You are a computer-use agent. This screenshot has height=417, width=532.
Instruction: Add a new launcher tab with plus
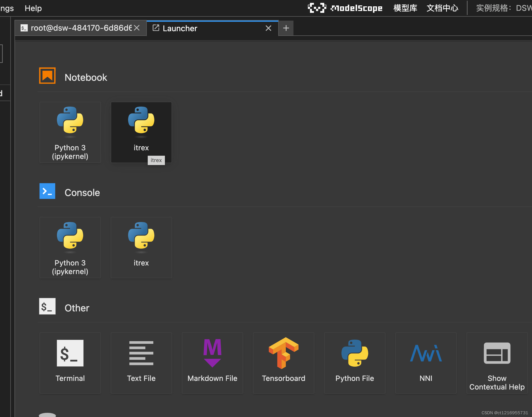click(x=286, y=28)
